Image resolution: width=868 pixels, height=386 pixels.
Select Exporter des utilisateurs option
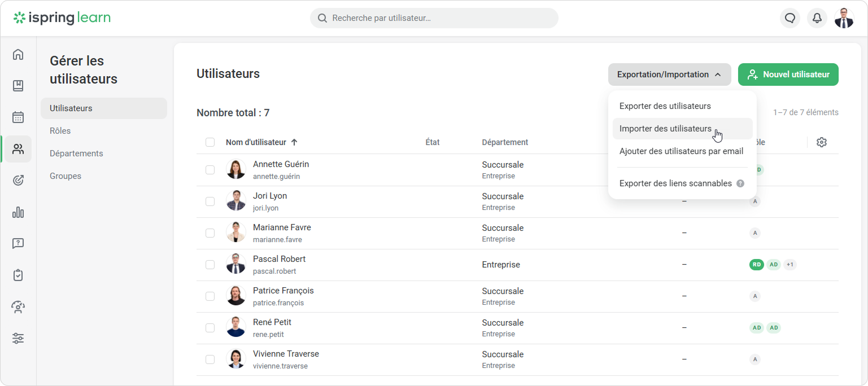665,106
